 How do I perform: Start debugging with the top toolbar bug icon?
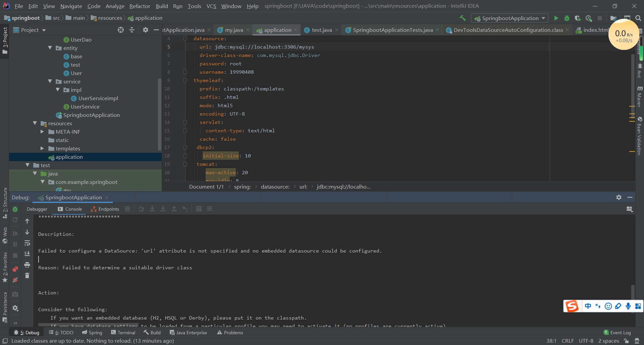click(567, 18)
